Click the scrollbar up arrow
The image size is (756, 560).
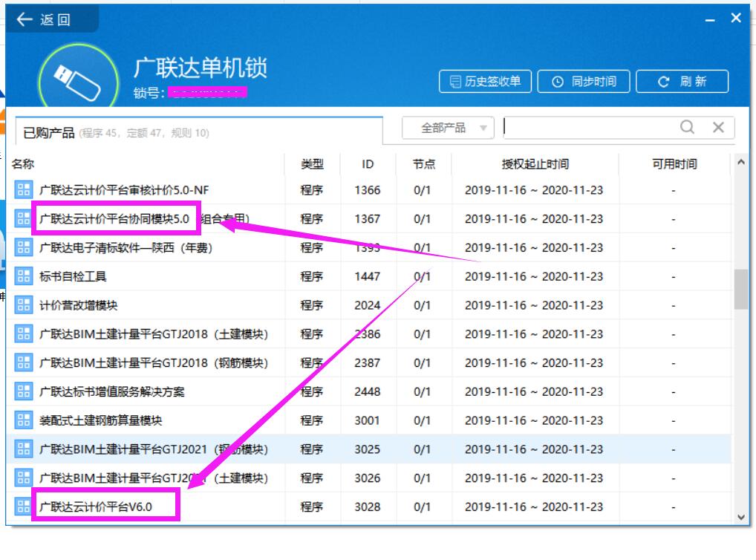741,163
